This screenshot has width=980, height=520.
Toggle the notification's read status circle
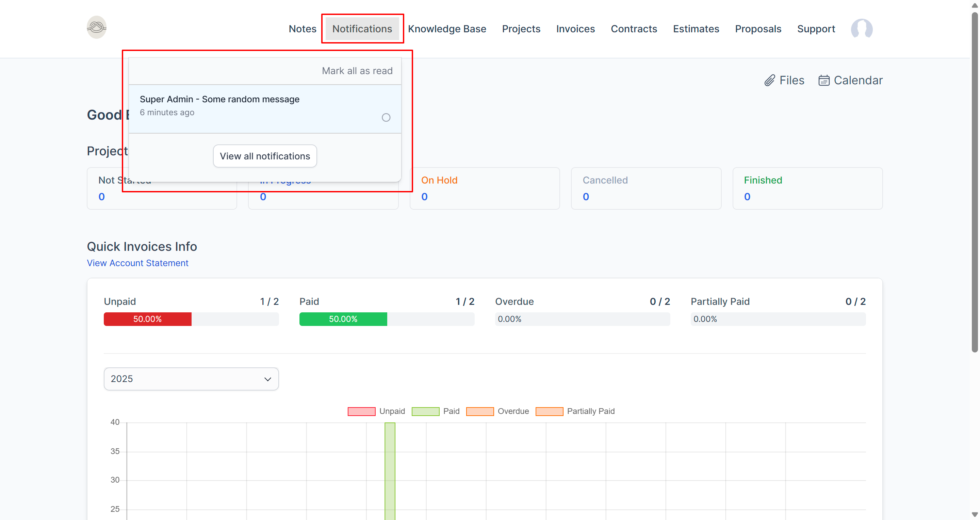click(386, 118)
